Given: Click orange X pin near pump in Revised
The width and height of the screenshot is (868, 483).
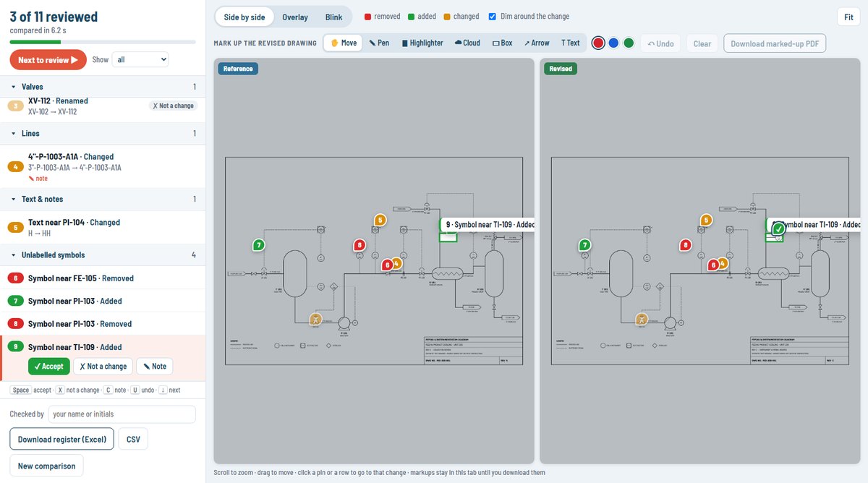Looking at the screenshot, I should coord(642,319).
